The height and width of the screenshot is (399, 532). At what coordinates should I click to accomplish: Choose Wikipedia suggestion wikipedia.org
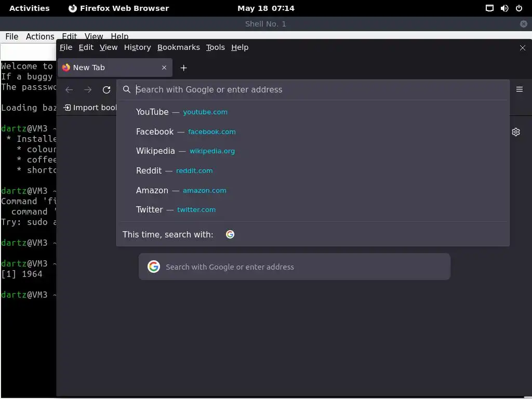[x=313, y=151]
